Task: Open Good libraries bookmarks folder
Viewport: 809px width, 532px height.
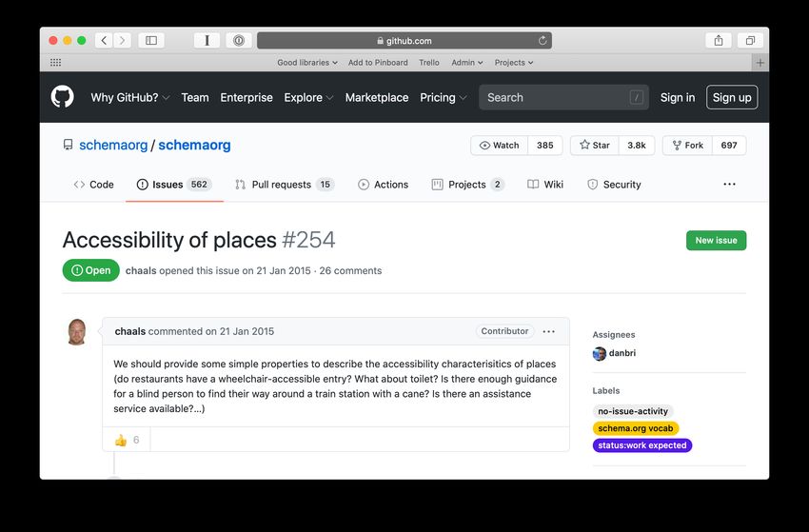Action: (x=307, y=63)
